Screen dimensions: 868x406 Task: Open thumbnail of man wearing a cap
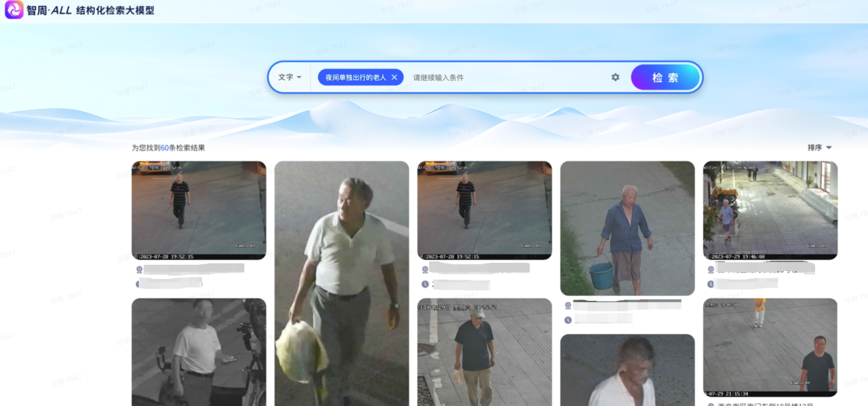(x=484, y=352)
